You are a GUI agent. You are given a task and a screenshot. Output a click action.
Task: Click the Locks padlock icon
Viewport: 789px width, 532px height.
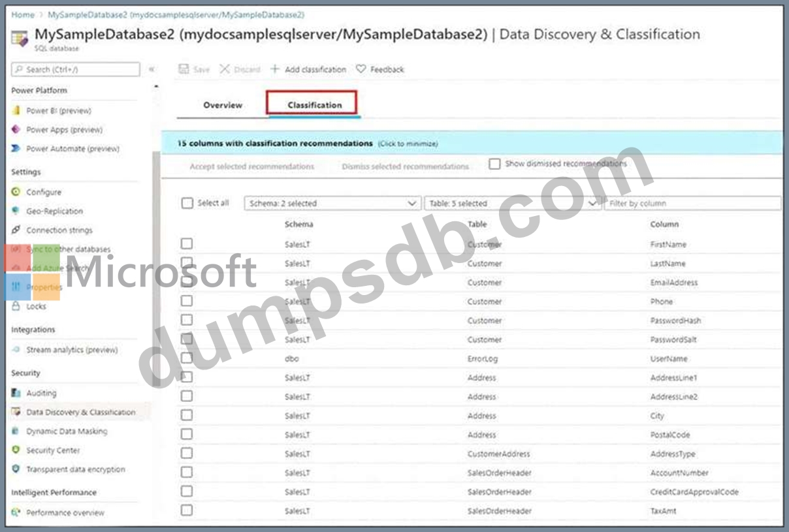pyautogui.click(x=16, y=306)
